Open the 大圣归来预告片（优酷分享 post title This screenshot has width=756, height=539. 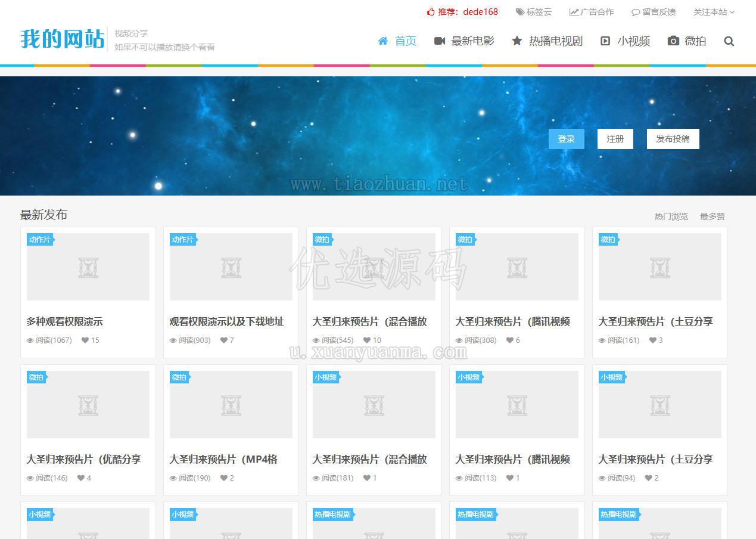click(83, 460)
